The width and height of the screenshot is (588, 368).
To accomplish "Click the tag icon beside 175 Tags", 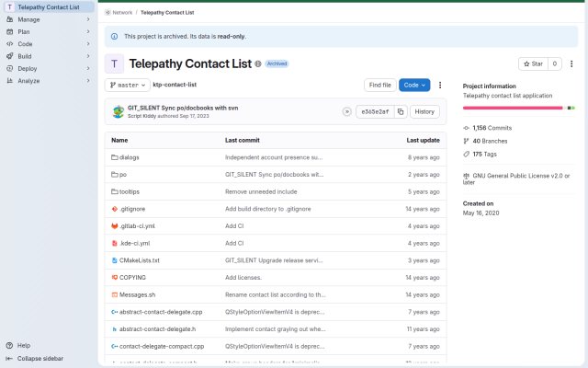I will click(466, 155).
